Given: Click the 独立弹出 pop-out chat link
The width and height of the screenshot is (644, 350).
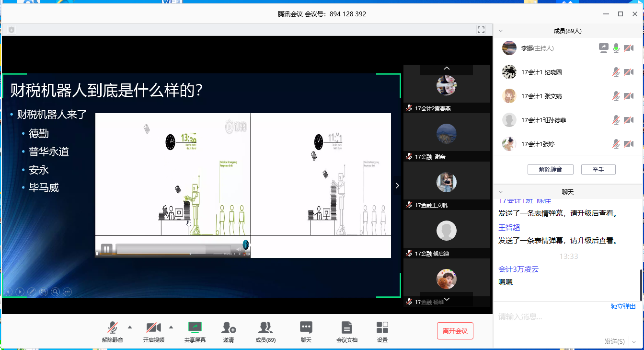Looking at the screenshot, I should tap(623, 306).
